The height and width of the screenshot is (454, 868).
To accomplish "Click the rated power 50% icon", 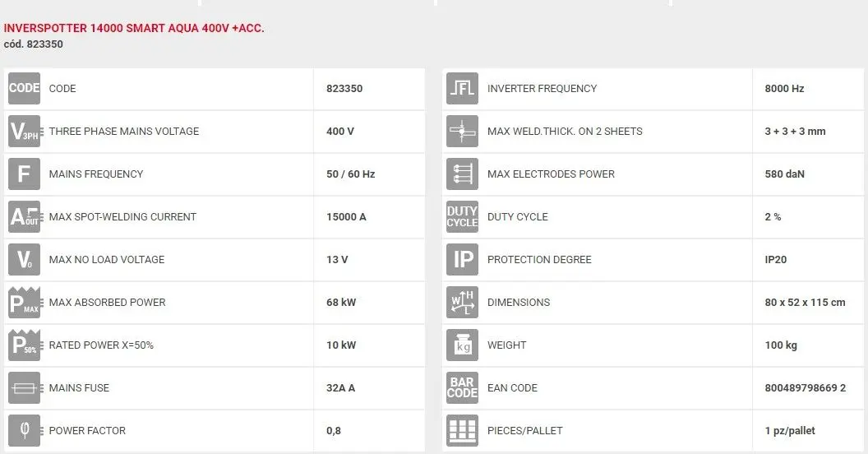I will click(x=24, y=345).
